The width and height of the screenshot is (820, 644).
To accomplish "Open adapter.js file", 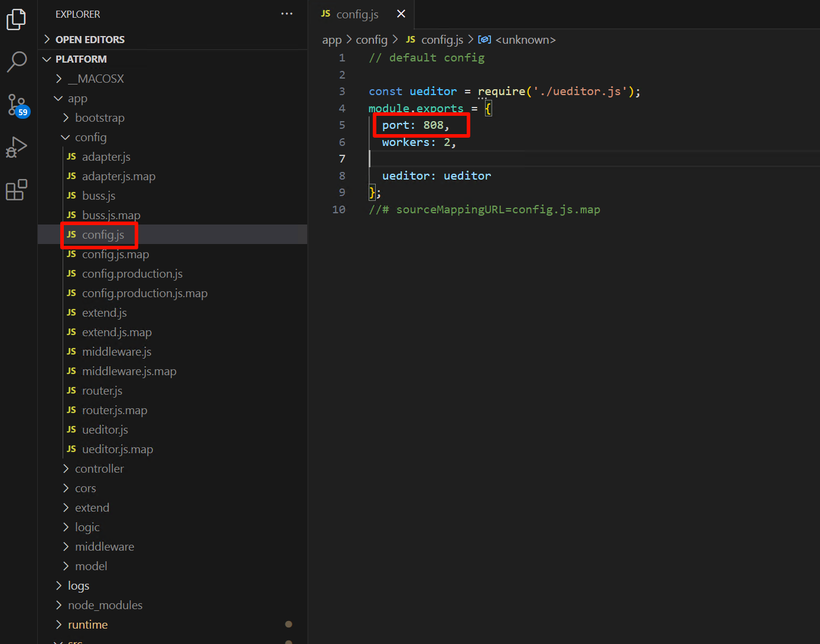I will click(x=173, y=157).
